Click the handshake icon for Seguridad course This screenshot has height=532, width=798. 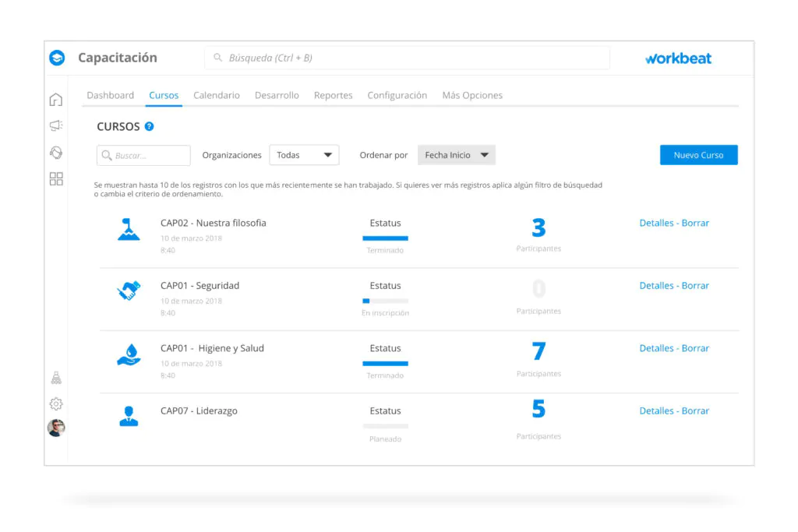point(129,291)
